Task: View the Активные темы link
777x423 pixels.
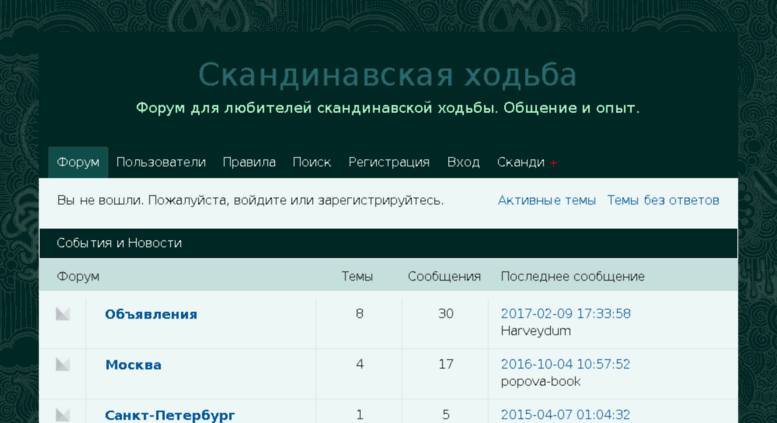Action: (547, 201)
